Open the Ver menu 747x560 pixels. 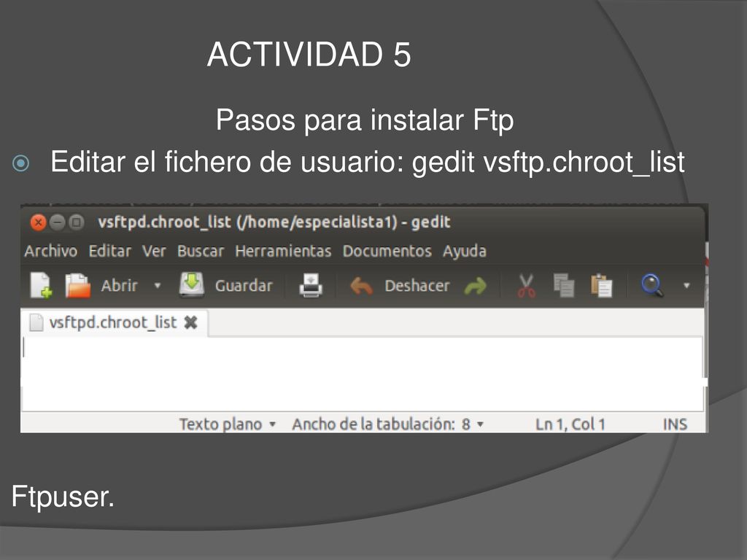154,251
